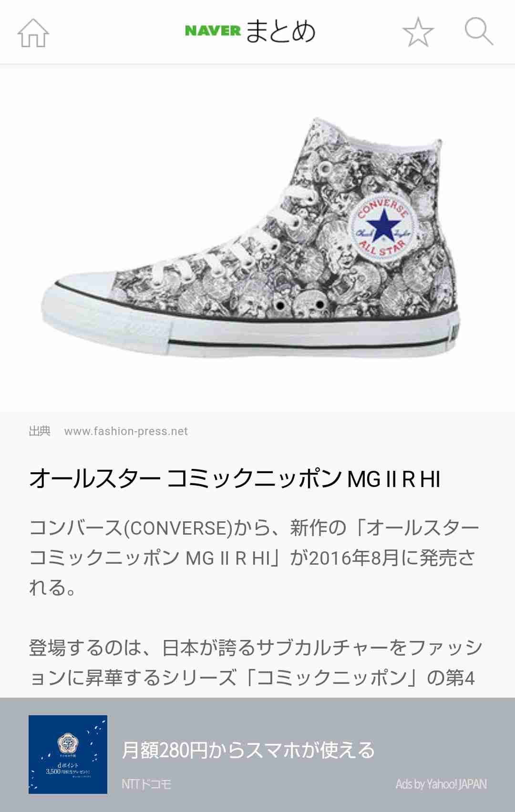Tap the paragraph starting with 登場するのは

click(256, 662)
